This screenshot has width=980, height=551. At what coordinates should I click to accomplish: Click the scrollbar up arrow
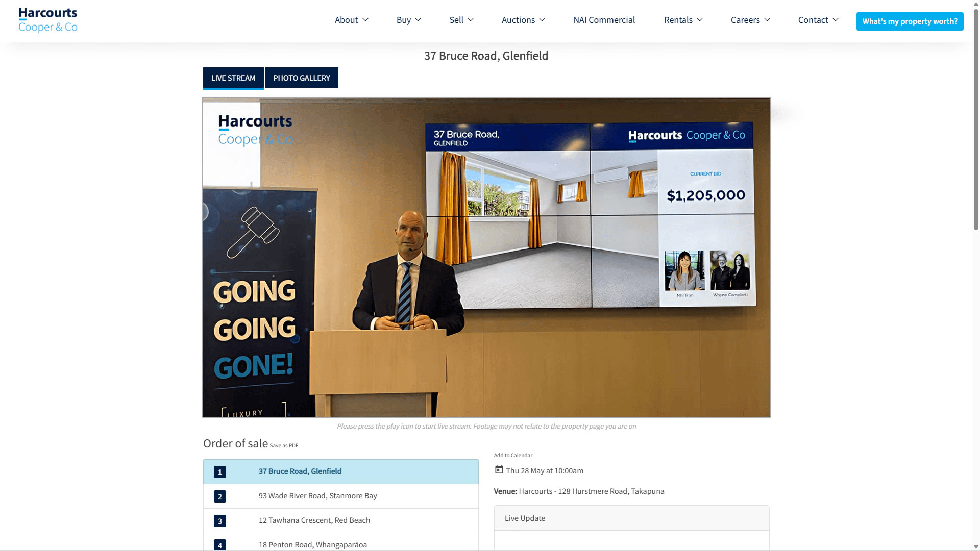point(976,4)
